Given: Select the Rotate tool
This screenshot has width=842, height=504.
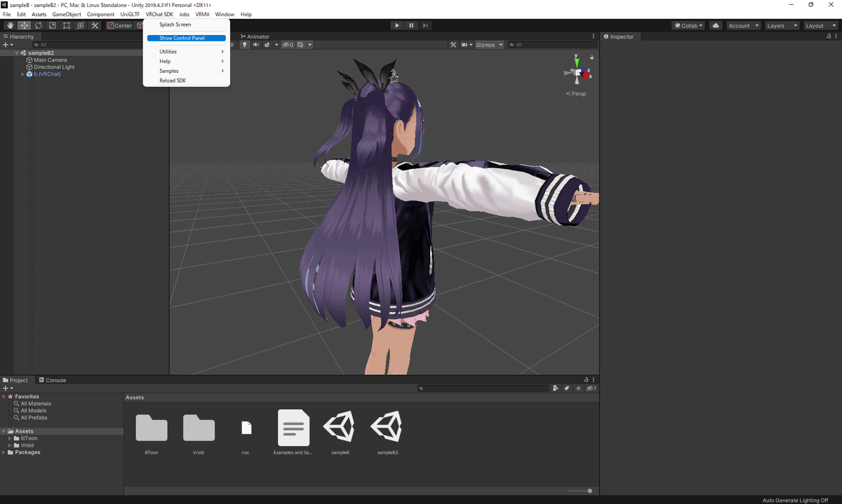Looking at the screenshot, I should click(38, 25).
